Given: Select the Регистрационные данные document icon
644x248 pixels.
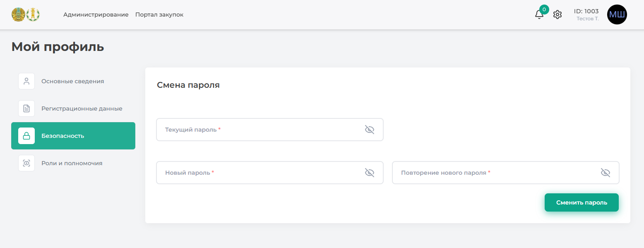Looking at the screenshot, I should coord(26,108).
